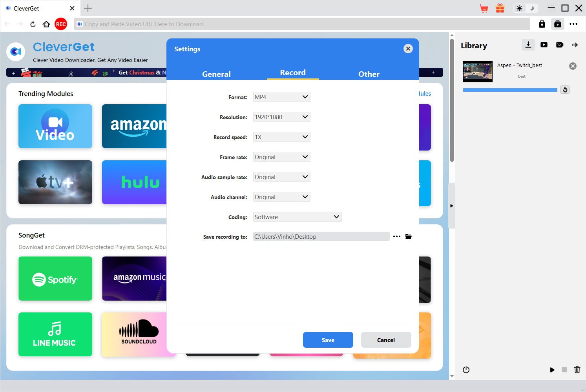Retry the Aspen Twitch_best download
The height and width of the screenshot is (392, 586).
565,90
